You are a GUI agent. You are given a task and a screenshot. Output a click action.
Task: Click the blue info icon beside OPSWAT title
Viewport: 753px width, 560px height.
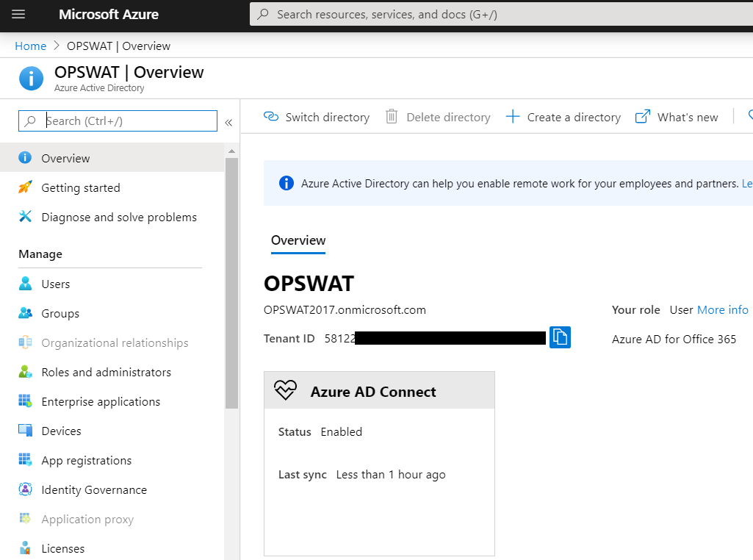click(31, 79)
